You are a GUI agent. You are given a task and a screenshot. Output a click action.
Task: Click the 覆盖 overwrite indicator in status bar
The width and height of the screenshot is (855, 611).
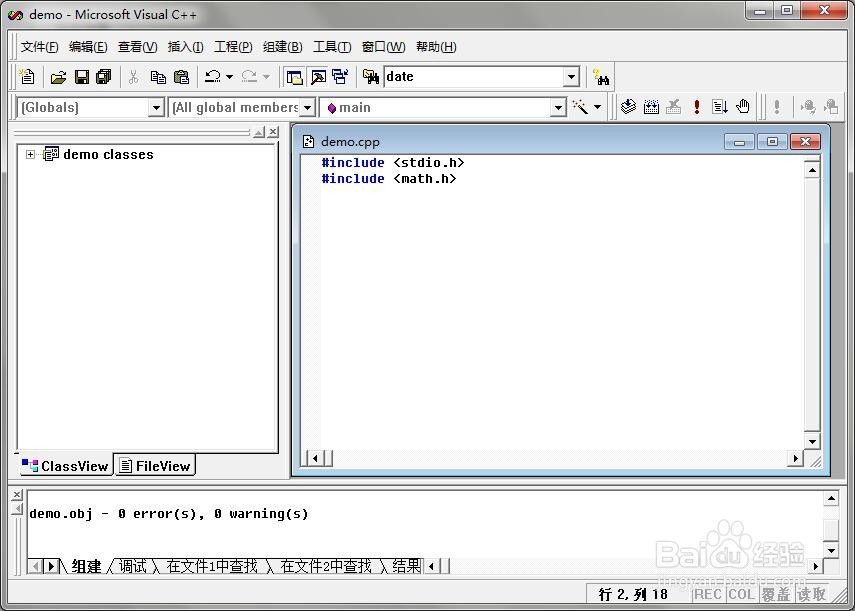[x=776, y=594]
